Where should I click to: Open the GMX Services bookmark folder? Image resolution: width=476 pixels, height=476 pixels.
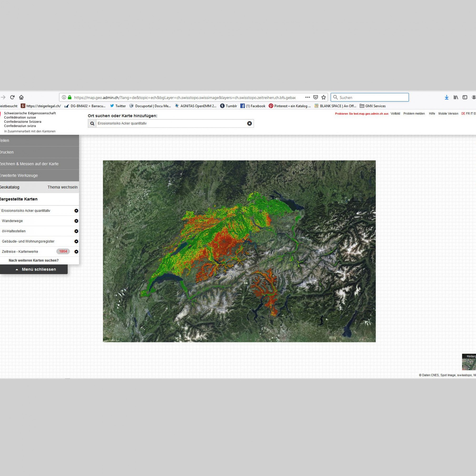click(x=372, y=106)
